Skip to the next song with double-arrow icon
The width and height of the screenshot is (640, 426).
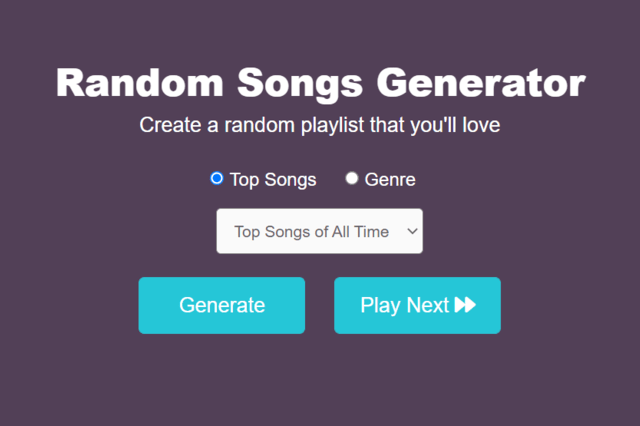point(465,305)
